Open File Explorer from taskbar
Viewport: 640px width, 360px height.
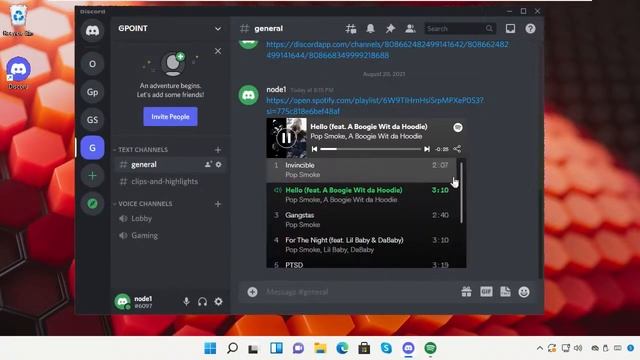pyautogui.click(x=320, y=348)
